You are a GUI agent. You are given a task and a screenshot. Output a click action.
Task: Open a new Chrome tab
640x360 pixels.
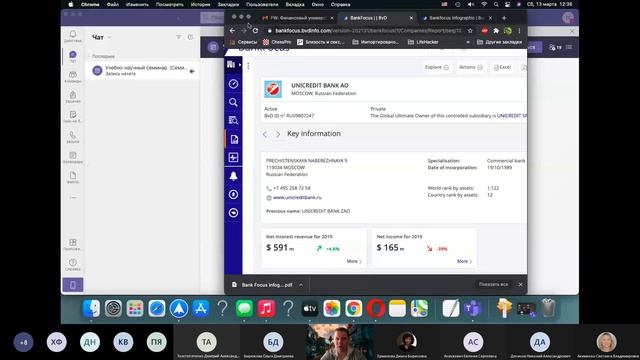point(504,18)
